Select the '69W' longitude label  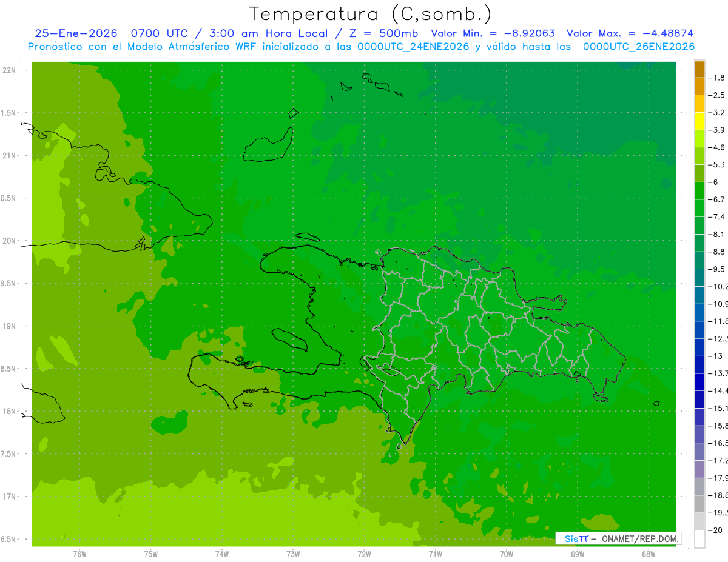(578, 554)
